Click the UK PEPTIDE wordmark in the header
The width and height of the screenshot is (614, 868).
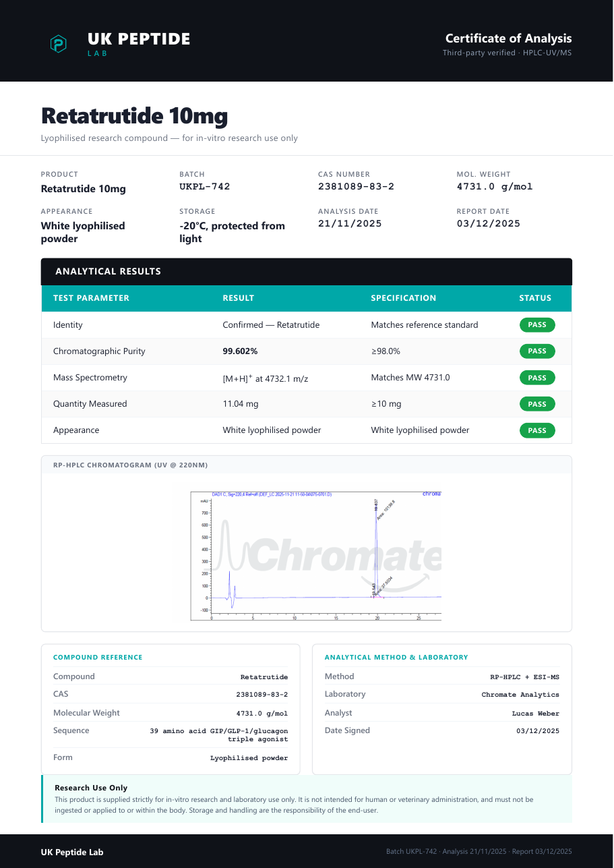click(x=139, y=39)
